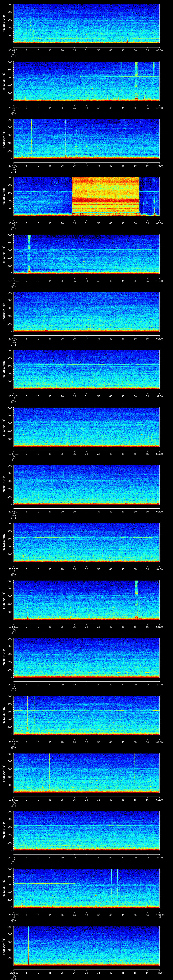173x980 pixels.
Task: Click the spectrogram panel starting at 23:49:00
Action: click(86, 312)
